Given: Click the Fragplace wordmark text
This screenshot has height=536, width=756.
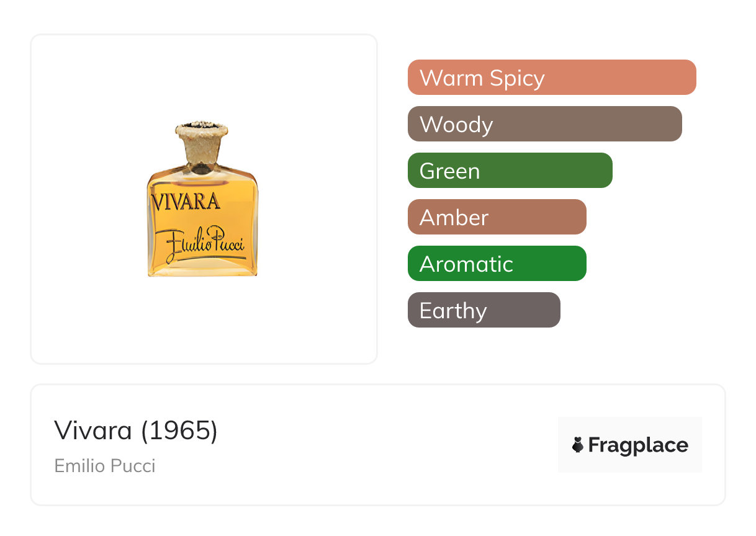Looking at the screenshot, I should coord(638,445).
